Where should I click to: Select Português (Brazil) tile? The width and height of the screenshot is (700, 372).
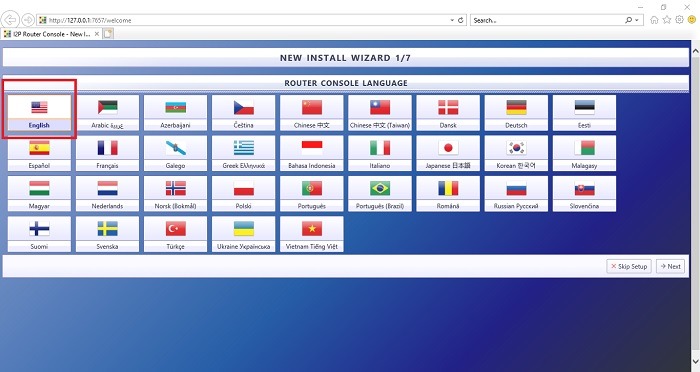click(380, 193)
